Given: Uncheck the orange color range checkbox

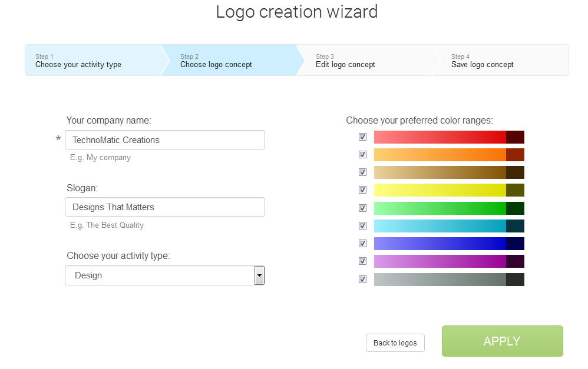Looking at the screenshot, I should click(362, 154).
